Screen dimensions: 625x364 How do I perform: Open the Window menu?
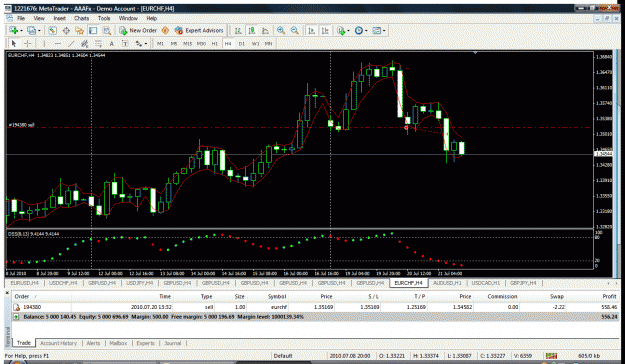tap(128, 18)
